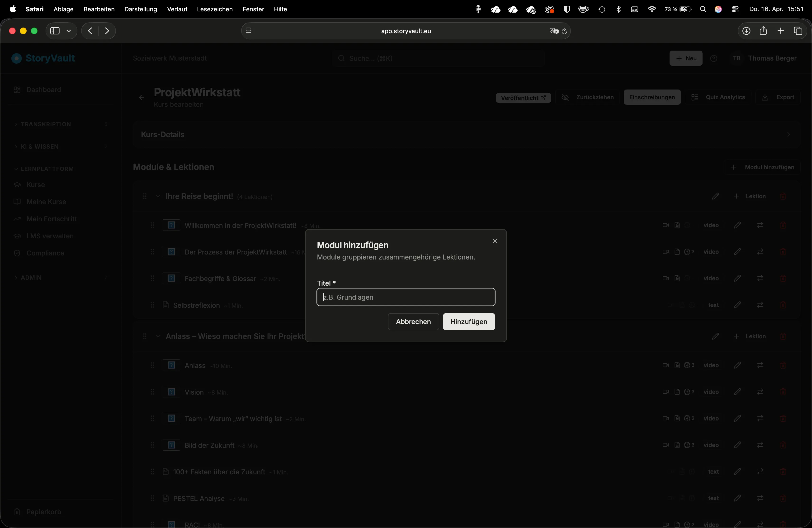This screenshot has width=812, height=528.
Task: Focus the Titel input field
Action: pyautogui.click(x=406, y=297)
